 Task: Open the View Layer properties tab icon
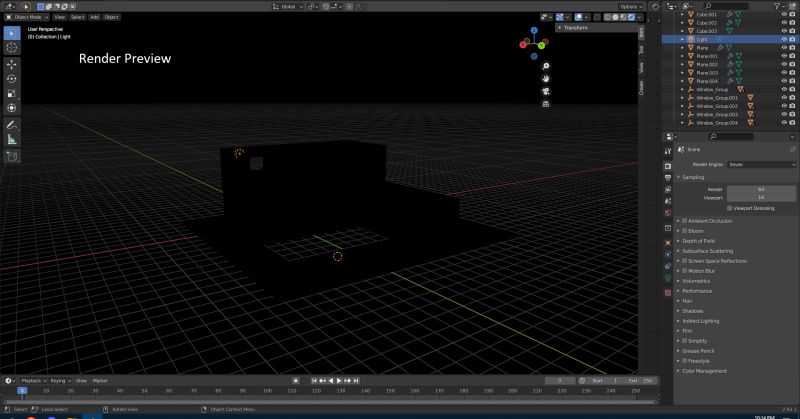(x=668, y=189)
